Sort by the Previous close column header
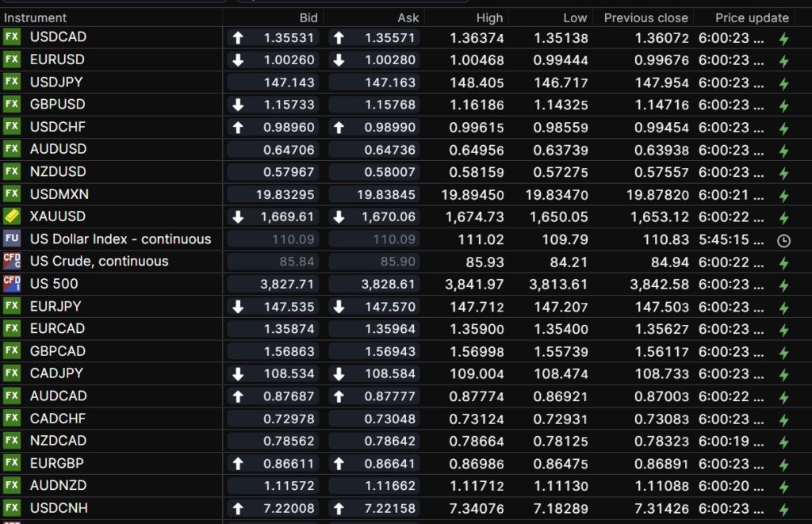The image size is (812, 524). click(x=645, y=17)
